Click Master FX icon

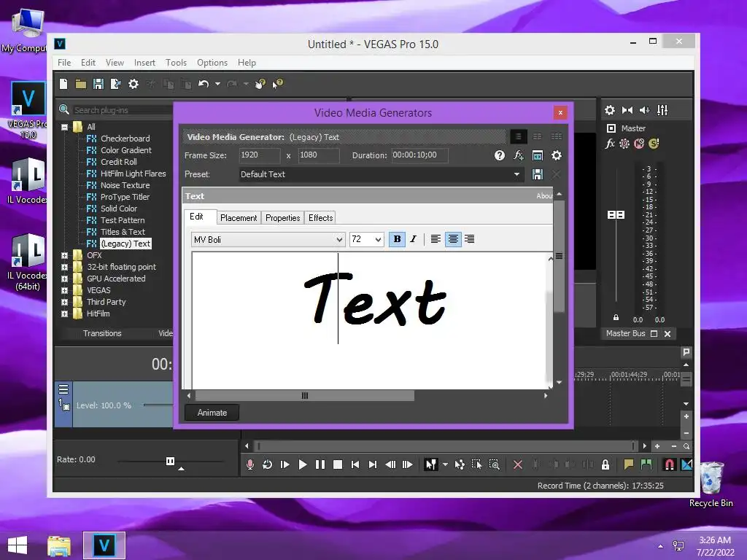(610, 144)
